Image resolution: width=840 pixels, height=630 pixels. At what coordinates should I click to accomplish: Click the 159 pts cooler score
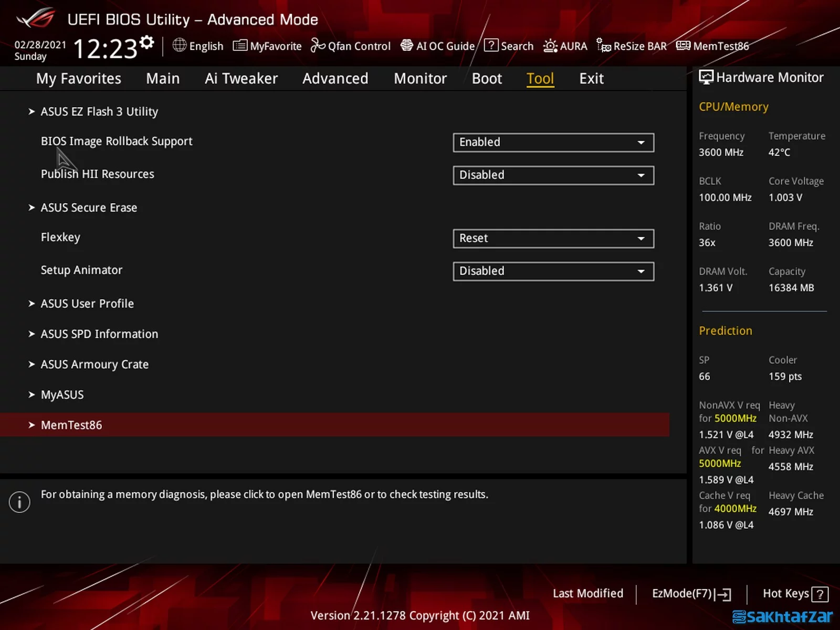[x=785, y=377]
